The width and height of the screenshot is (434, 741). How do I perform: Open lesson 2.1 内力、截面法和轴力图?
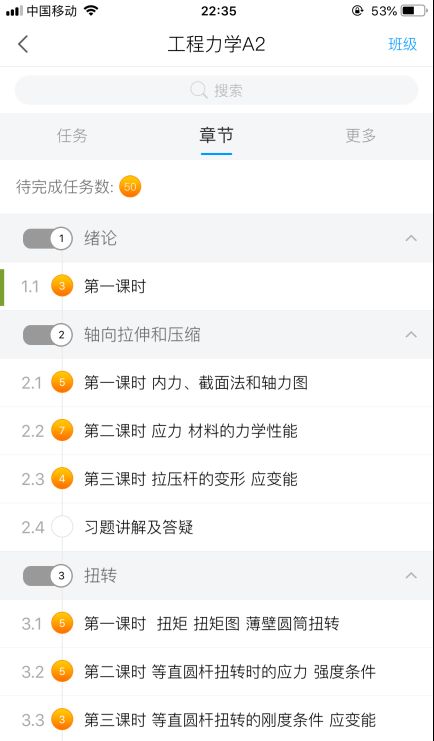[217, 382]
